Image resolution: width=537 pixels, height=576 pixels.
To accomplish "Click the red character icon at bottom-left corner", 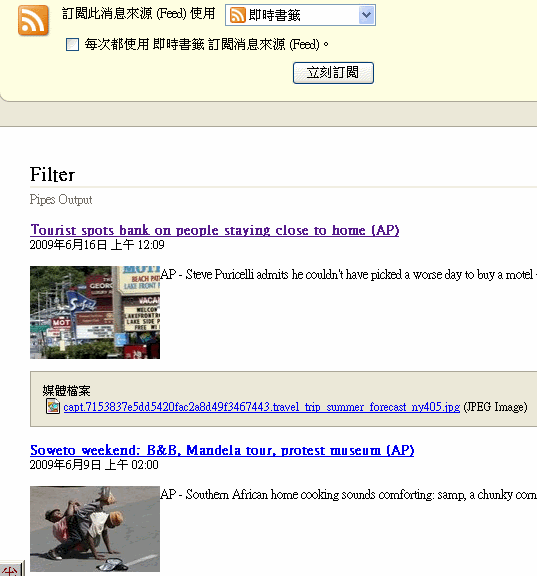I will 11,570.
